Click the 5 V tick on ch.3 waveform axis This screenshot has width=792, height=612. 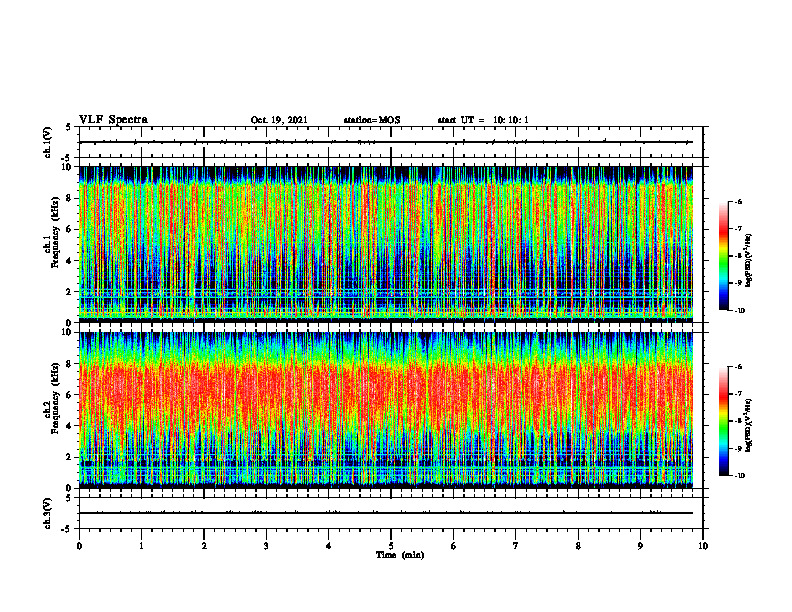click(x=68, y=498)
